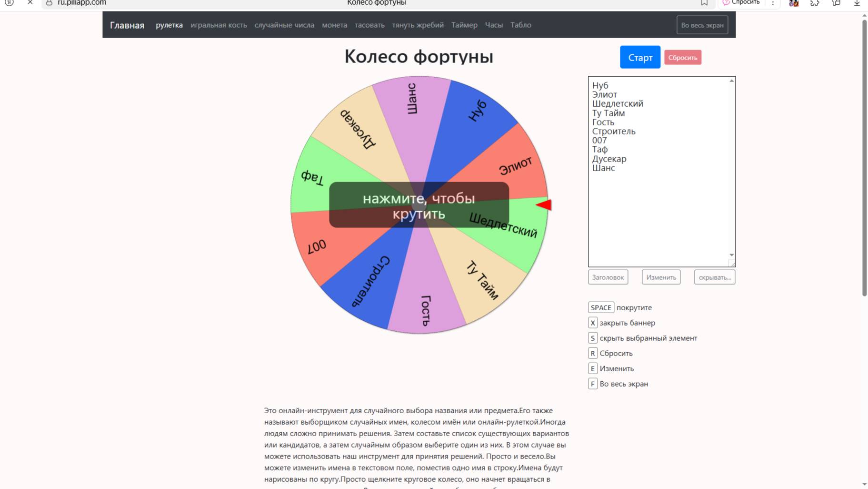Click the Спросить assistant icon

(725, 3)
